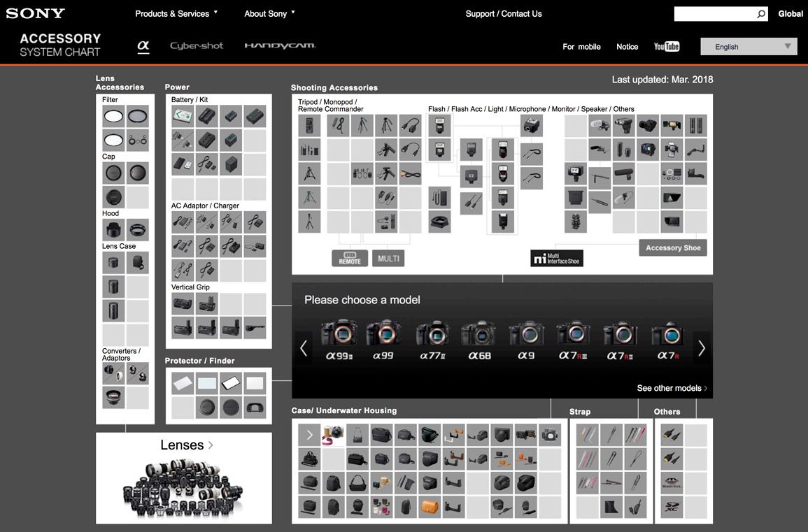Show previous models with the left arrow
Image resolution: width=808 pixels, height=532 pixels.
tap(304, 348)
